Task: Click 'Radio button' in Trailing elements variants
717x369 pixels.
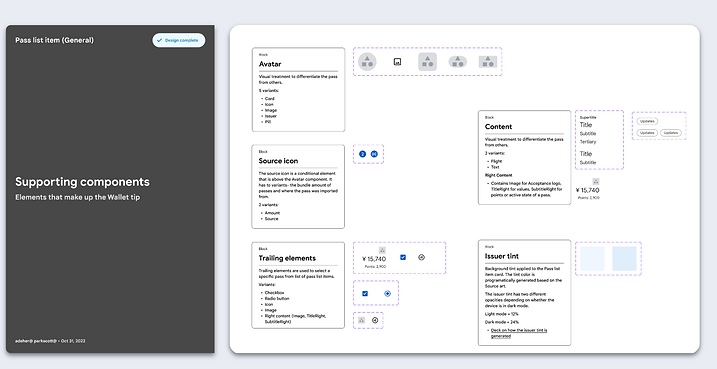Action: point(277,299)
